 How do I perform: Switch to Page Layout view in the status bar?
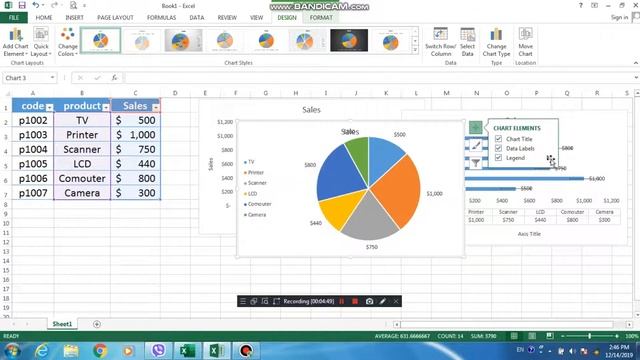532,336
